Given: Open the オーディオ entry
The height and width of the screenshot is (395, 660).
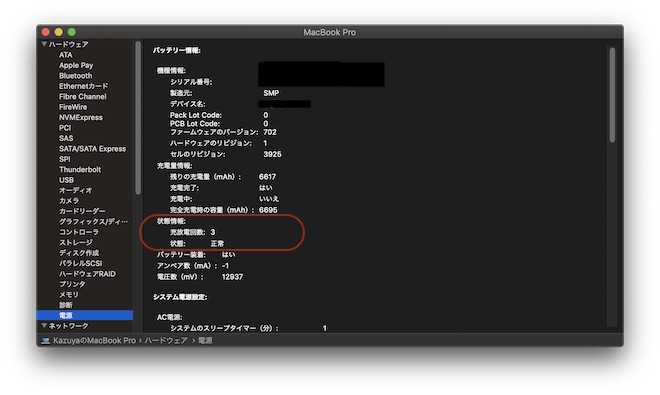Looking at the screenshot, I should point(75,190).
